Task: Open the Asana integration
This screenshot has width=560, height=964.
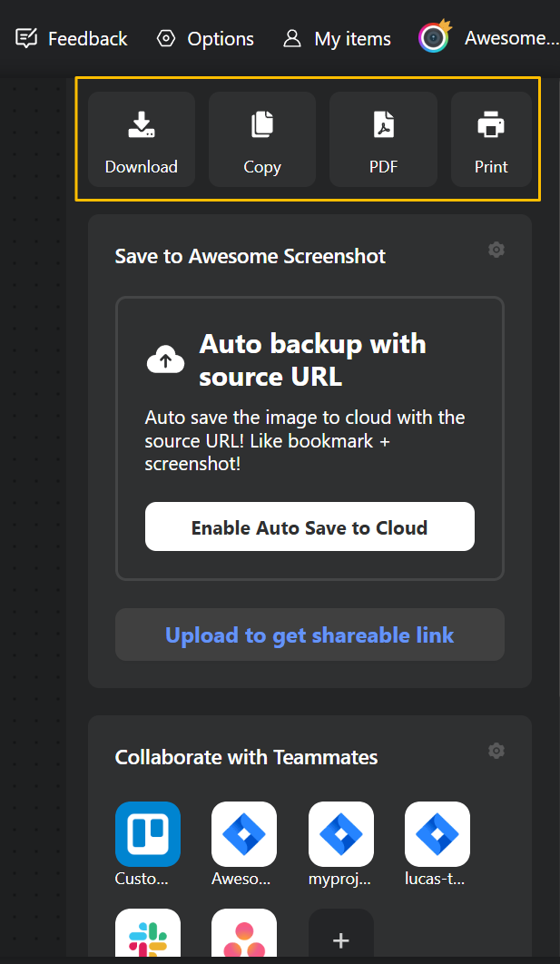Action: click(x=243, y=935)
